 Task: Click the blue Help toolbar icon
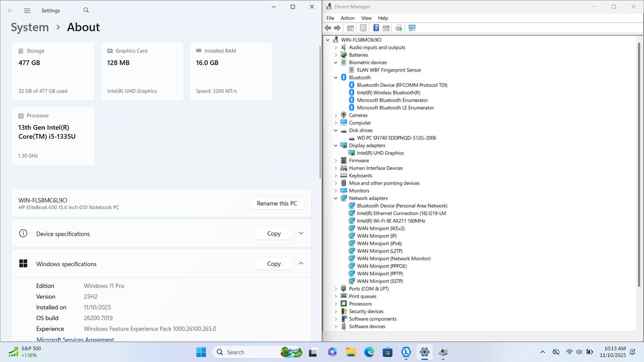click(376, 28)
